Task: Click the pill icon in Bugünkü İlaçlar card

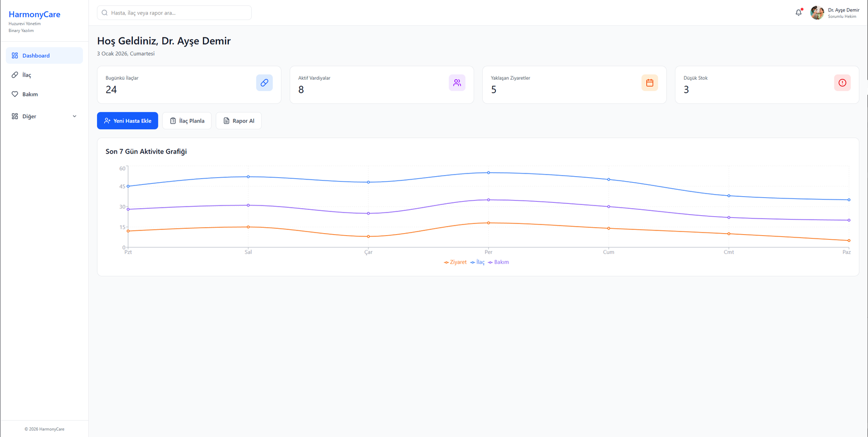Action: pos(264,83)
